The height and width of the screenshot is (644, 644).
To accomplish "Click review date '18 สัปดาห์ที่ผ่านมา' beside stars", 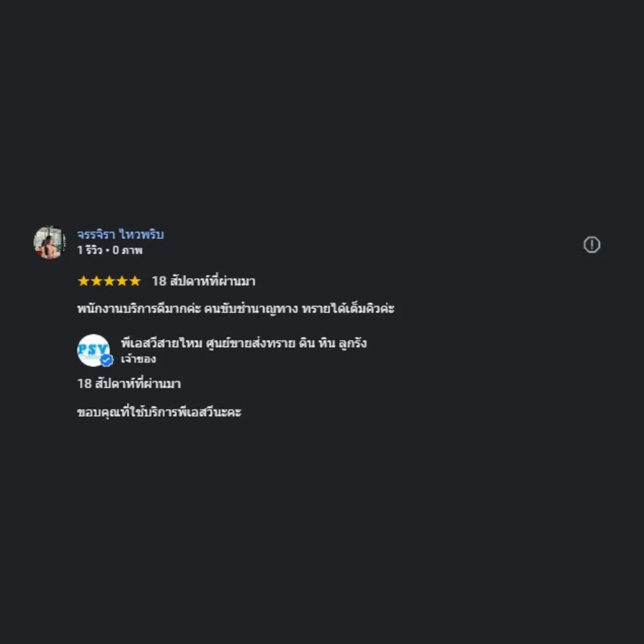I will tap(204, 281).
